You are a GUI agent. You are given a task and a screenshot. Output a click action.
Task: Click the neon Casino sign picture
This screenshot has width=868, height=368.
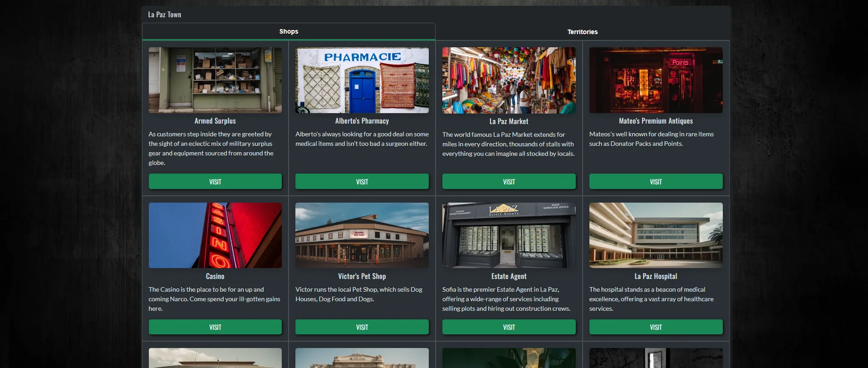[215, 235]
